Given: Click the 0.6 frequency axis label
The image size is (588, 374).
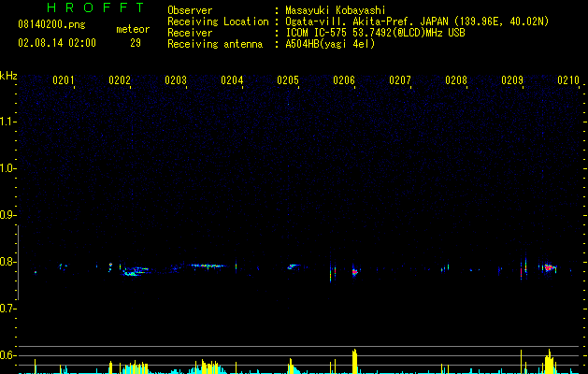Looking at the screenshot, I should point(7,355).
